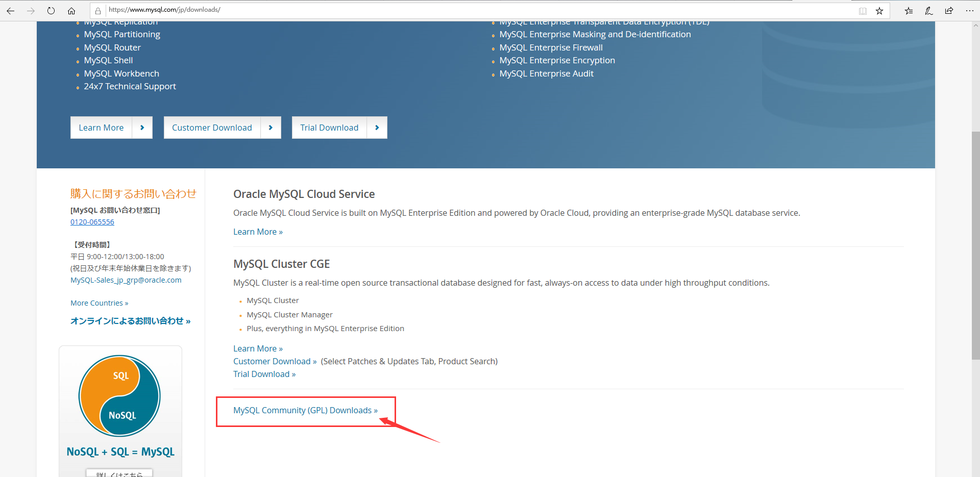
Task: Click the MySQL Shell list item
Action: pos(108,60)
